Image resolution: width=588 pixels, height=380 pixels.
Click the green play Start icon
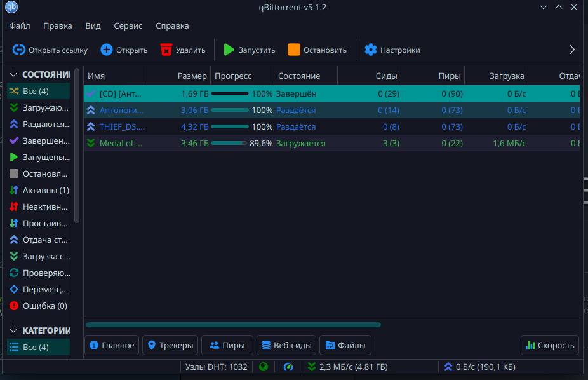[x=229, y=50]
